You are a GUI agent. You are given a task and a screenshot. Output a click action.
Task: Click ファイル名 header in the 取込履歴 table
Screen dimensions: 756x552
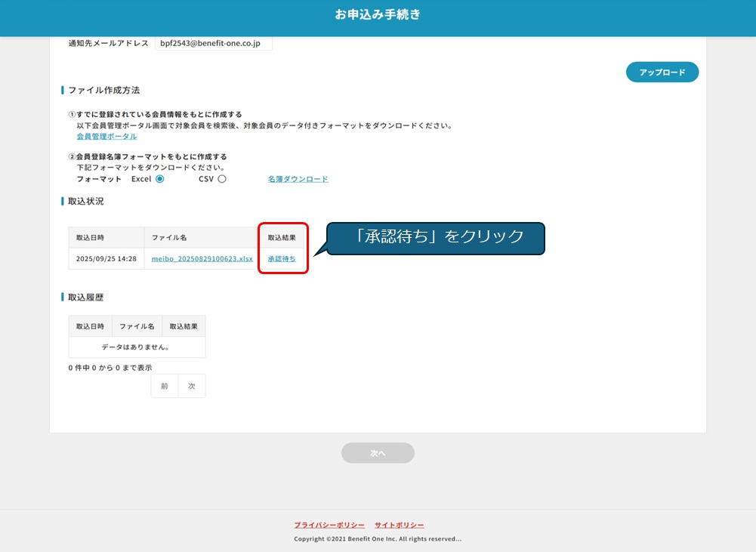click(x=137, y=326)
